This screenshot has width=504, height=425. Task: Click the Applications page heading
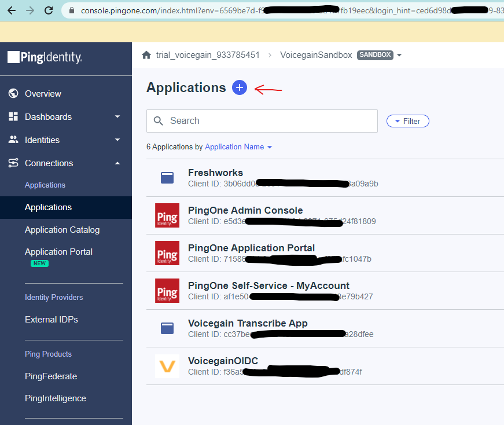[x=186, y=88]
